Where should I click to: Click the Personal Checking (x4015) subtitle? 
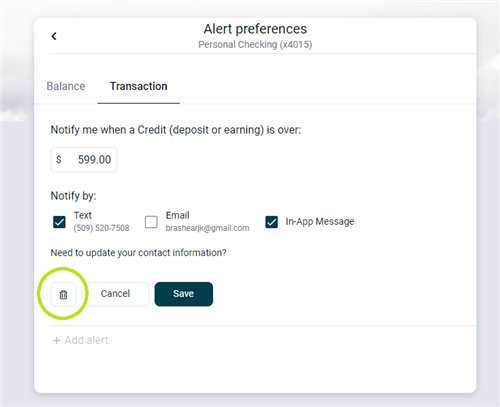pyautogui.click(x=255, y=44)
